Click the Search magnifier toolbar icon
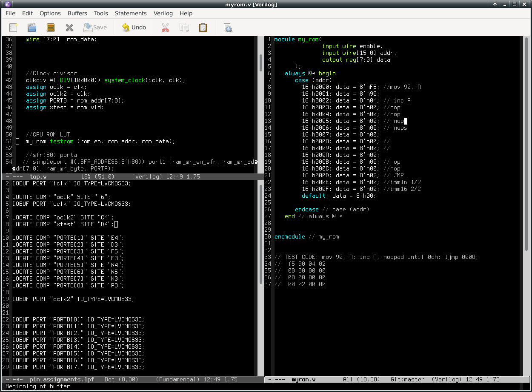 pyautogui.click(x=228, y=28)
